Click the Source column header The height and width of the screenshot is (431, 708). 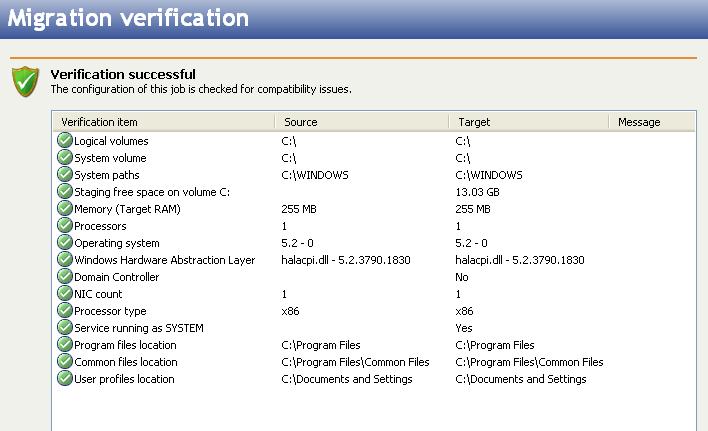tap(360, 122)
